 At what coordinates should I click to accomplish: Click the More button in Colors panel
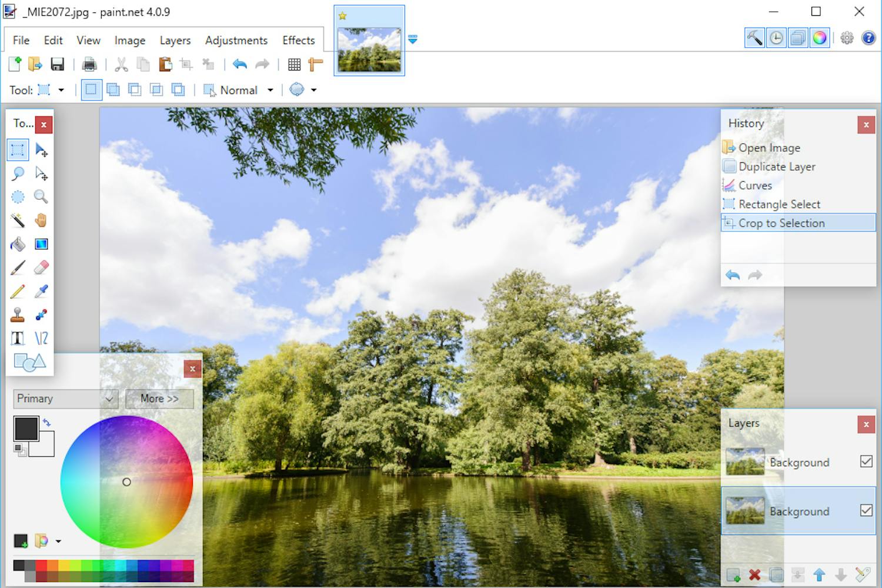pyautogui.click(x=159, y=399)
